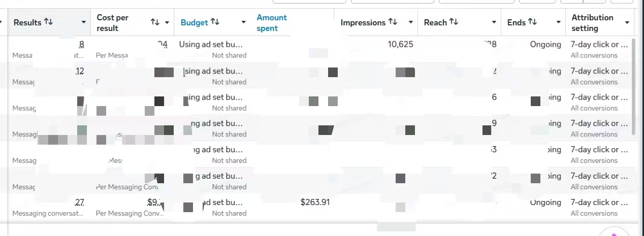This screenshot has width=644, height=236.
Task: Sort by Budget column arrows
Action: [x=215, y=22]
